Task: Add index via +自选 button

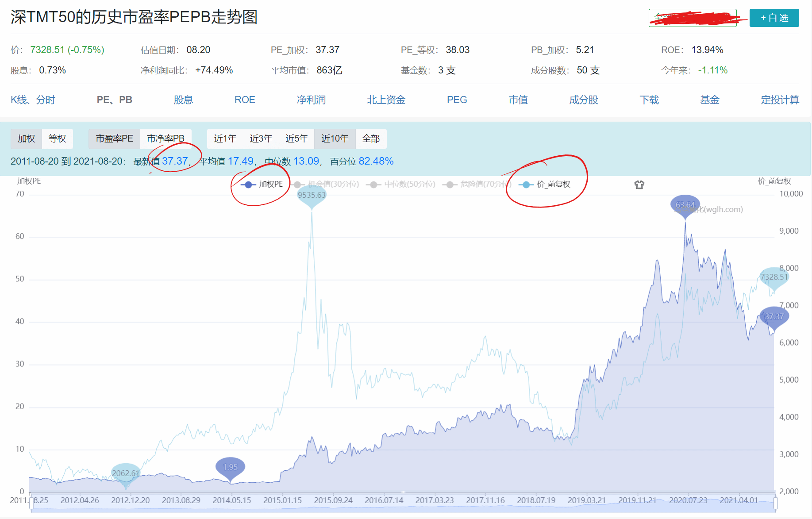Action: point(774,18)
